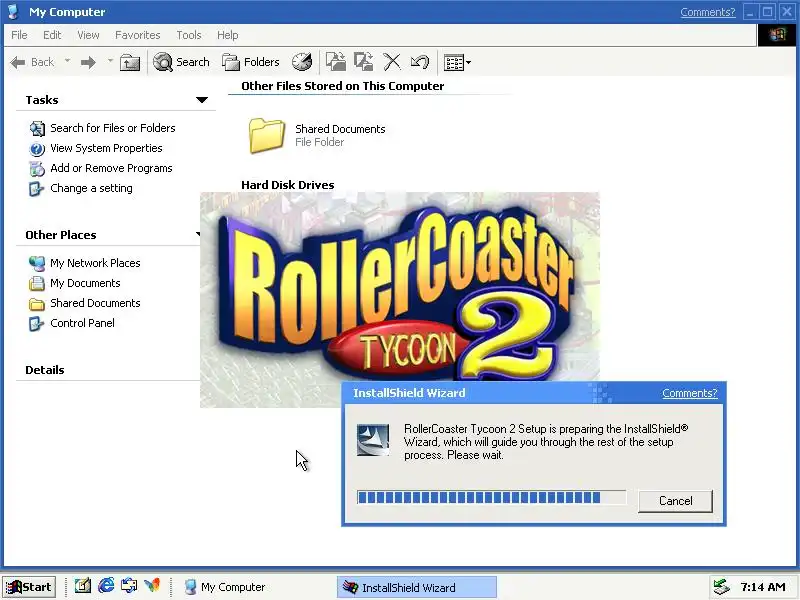
Task: Click the Up folder toolbar icon
Action: 130,62
